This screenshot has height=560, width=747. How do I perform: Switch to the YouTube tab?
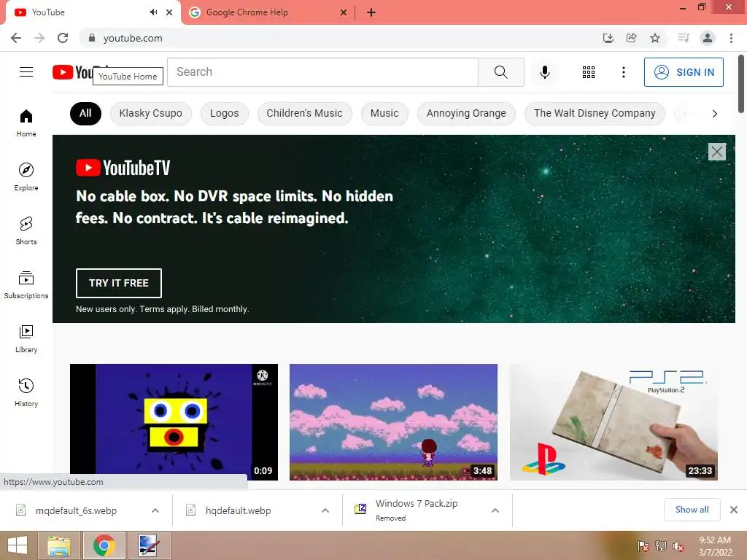[93, 12]
